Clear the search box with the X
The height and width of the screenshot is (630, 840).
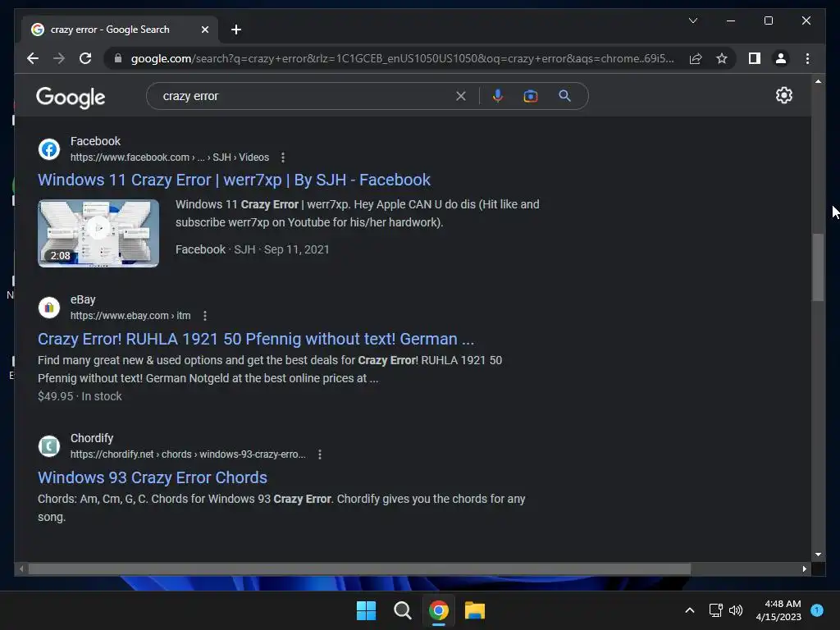click(x=461, y=96)
